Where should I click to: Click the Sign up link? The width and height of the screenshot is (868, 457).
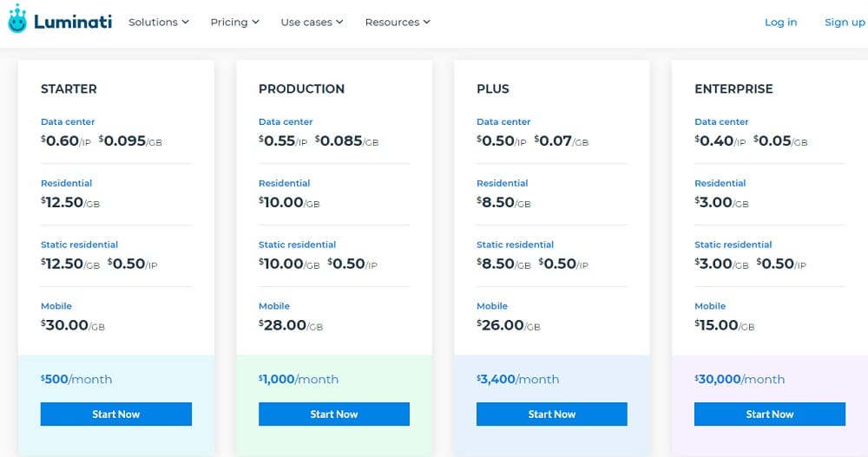(845, 23)
